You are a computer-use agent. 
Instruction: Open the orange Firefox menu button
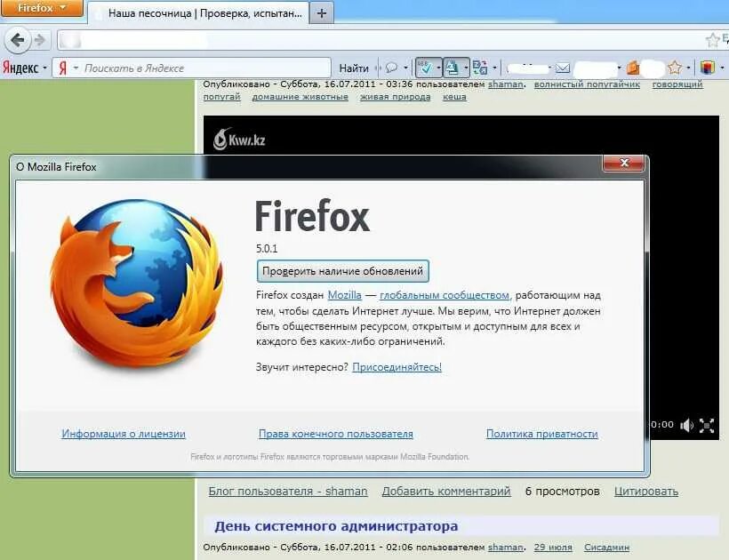point(42,8)
